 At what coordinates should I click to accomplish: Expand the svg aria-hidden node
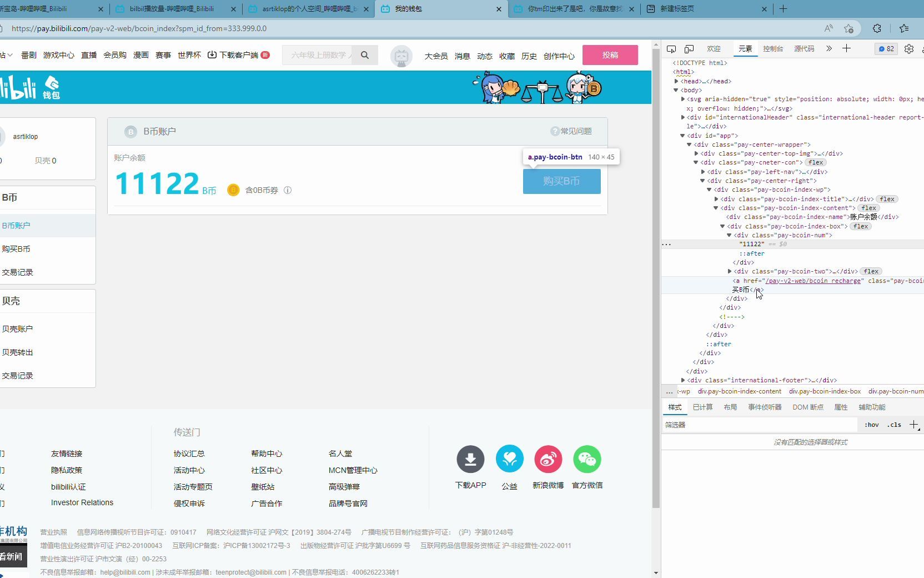pos(683,99)
